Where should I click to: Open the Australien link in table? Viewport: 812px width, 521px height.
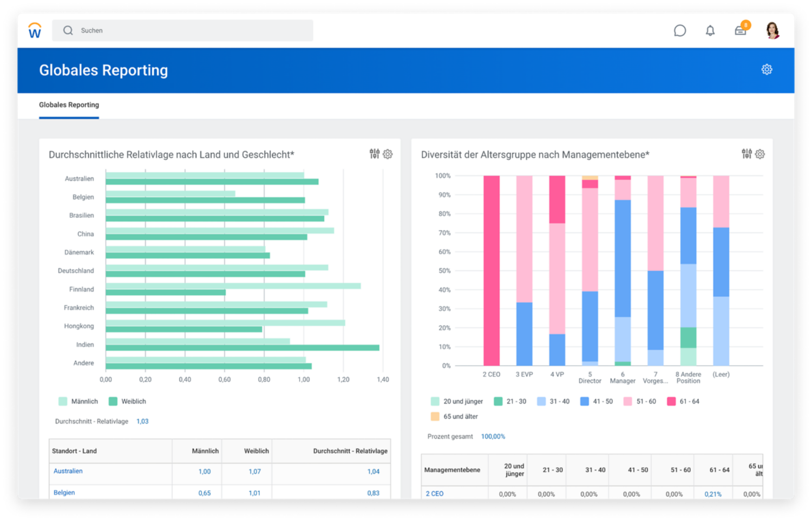pos(68,471)
